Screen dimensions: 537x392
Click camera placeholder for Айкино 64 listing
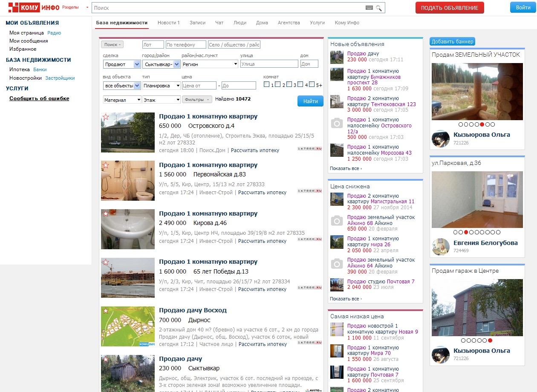pos(337,263)
